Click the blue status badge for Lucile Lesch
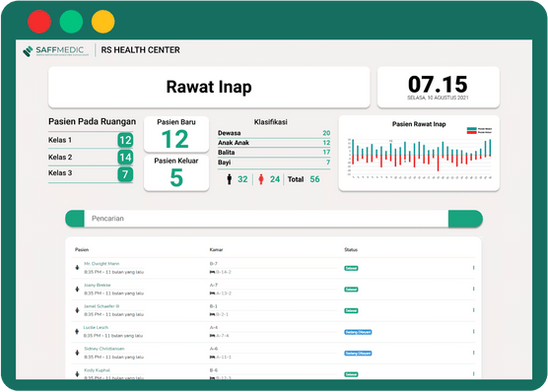Image resolution: width=548 pixels, height=392 pixels. tap(358, 332)
